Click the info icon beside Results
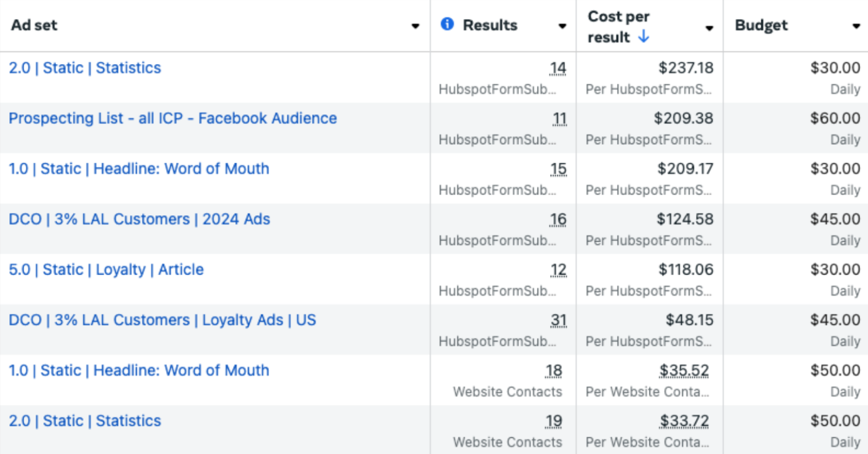The height and width of the screenshot is (454, 868). point(447,24)
